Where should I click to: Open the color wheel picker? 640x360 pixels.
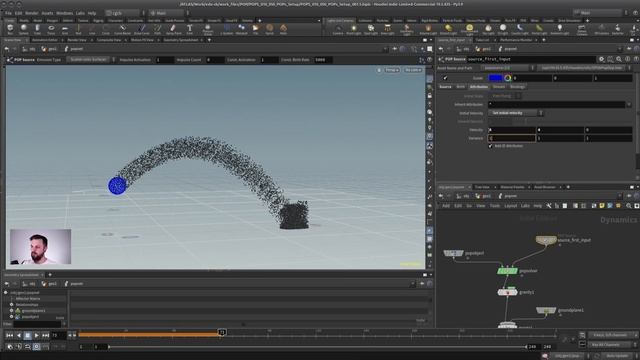point(507,78)
